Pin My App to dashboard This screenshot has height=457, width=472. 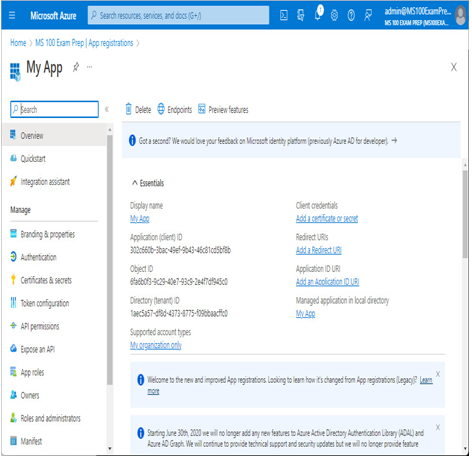coord(76,67)
